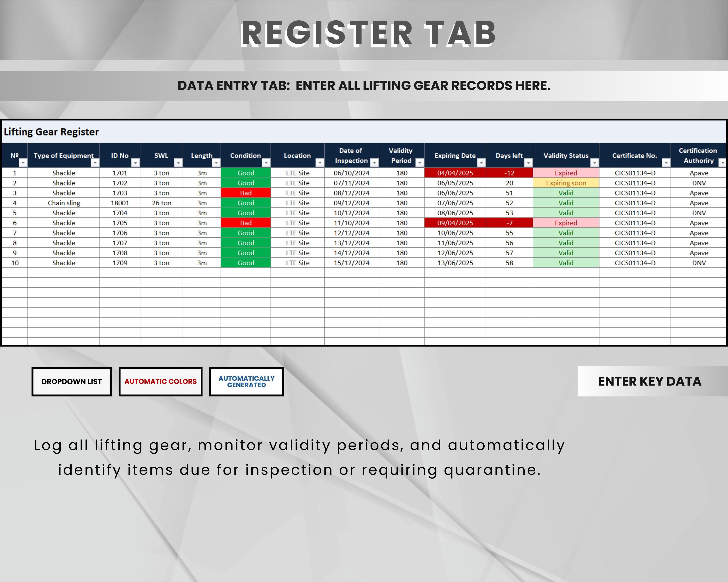Click certificate number CICS01134-D for shackle 1709
Viewport: 728px width, 582px height.
[635, 263]
